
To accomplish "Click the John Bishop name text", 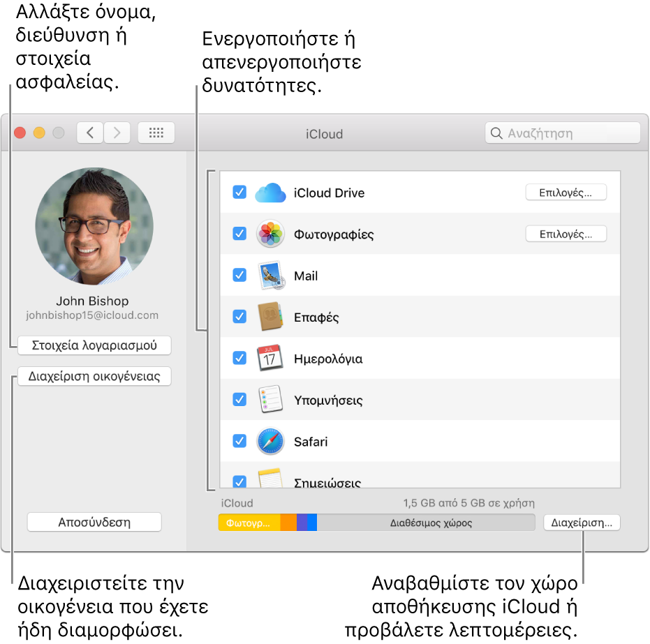I will (x=92, y=301).
